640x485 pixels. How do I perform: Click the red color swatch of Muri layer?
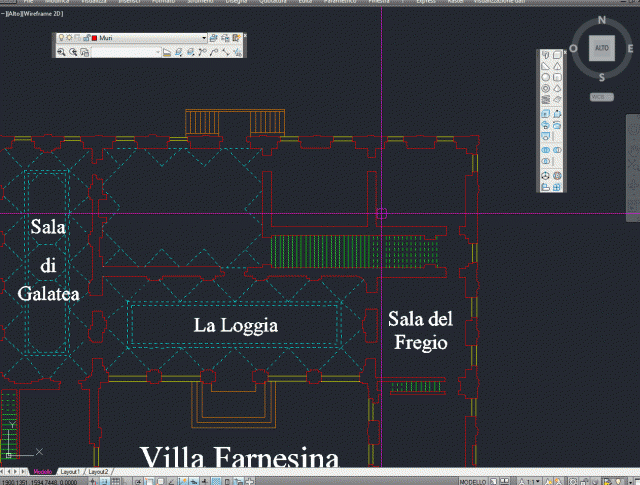click(x=94, y=38)
